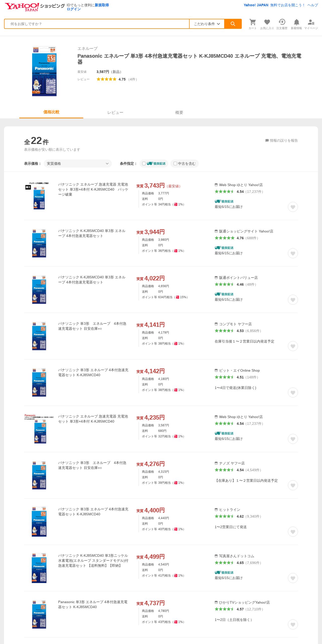This screenshot has width=322, height=644.
Task: Click the 実質 4,022円 price
Action: 150,278
